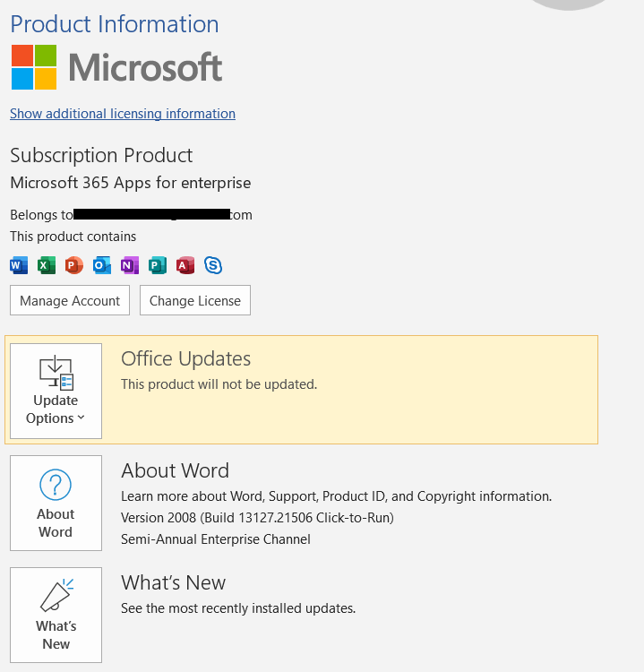Click the Subscription Product heading
Image resolution: width=644 pixels, height=672 pixels.
101,155
